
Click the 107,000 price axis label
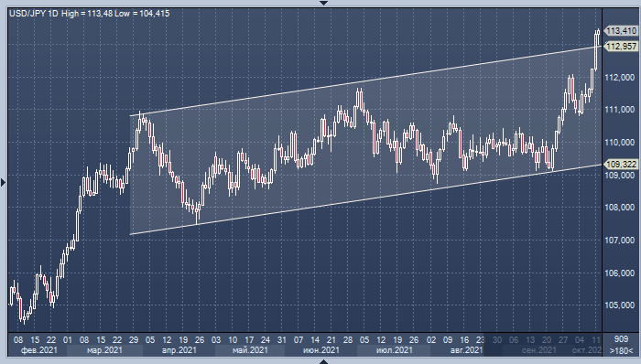(620, 241)
